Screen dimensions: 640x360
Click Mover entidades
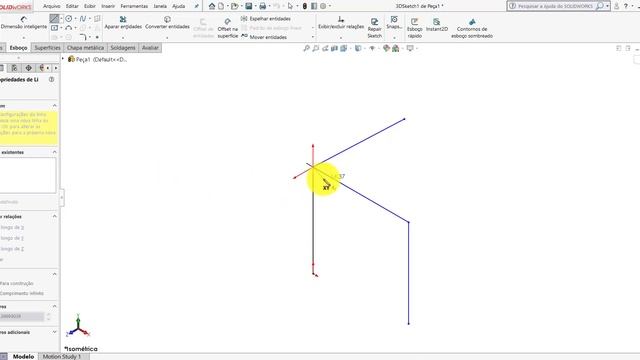[264, 37]
